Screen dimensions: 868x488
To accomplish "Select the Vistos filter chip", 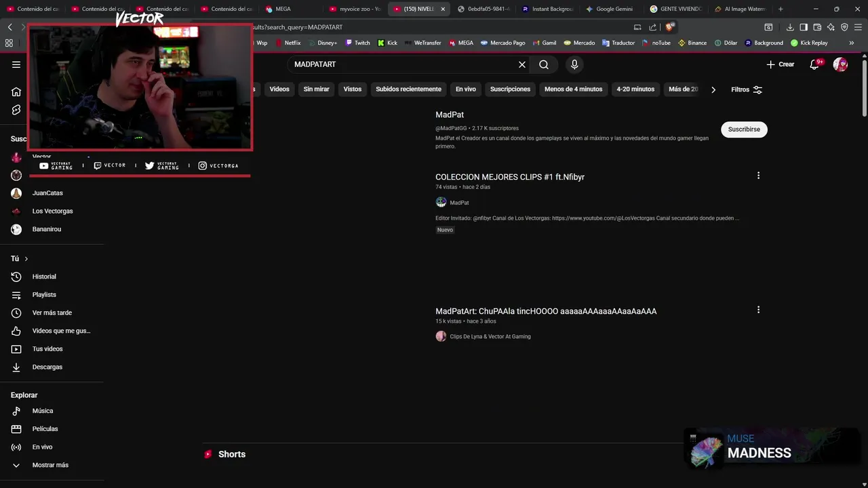I will click(353, 89).
